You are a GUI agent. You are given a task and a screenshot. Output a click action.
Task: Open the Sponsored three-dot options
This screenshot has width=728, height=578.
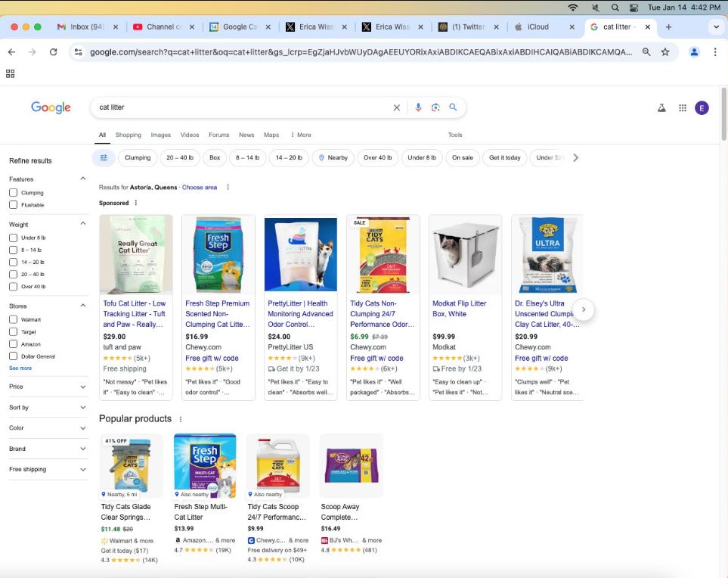135,203
